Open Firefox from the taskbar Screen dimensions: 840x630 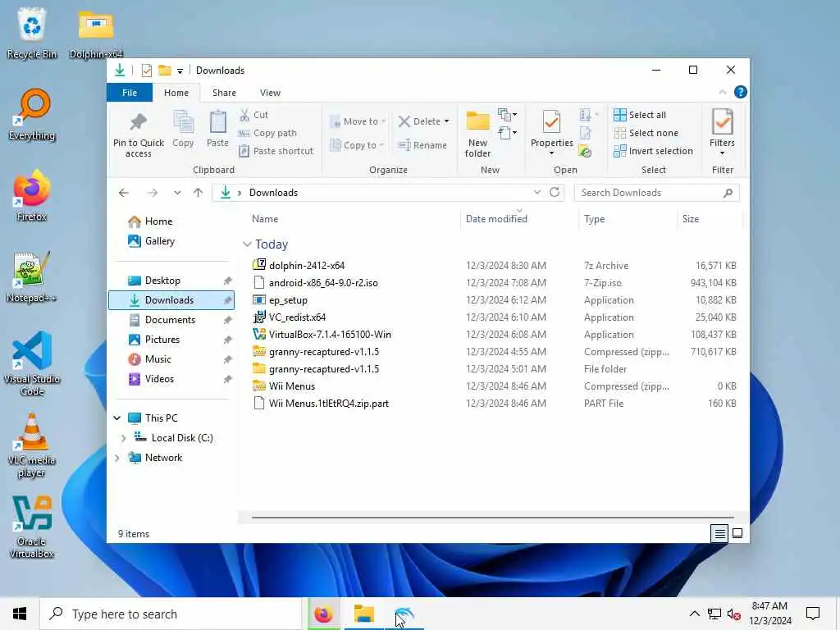(x=323, y=614)
